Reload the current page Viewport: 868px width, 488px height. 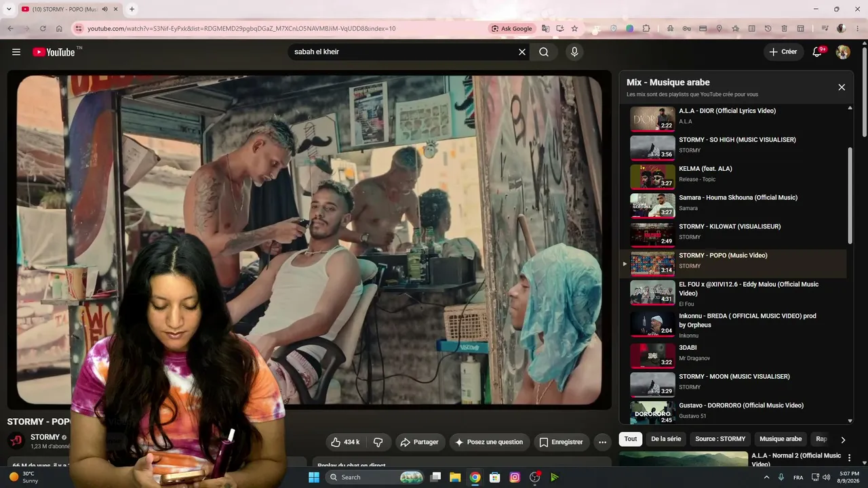(x=43, y=28)
